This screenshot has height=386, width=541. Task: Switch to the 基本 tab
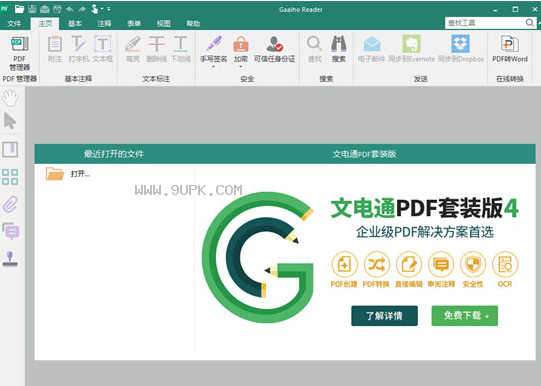75,23
